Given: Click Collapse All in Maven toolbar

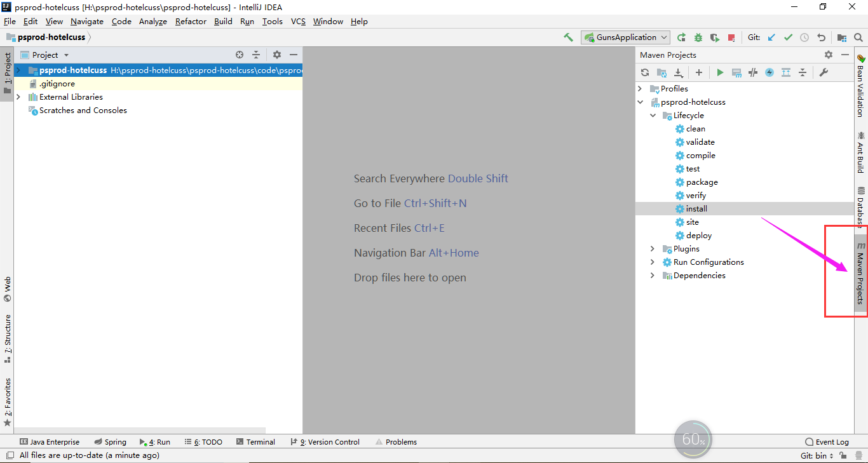Looking at the screenshot, I should click(803, 72).
